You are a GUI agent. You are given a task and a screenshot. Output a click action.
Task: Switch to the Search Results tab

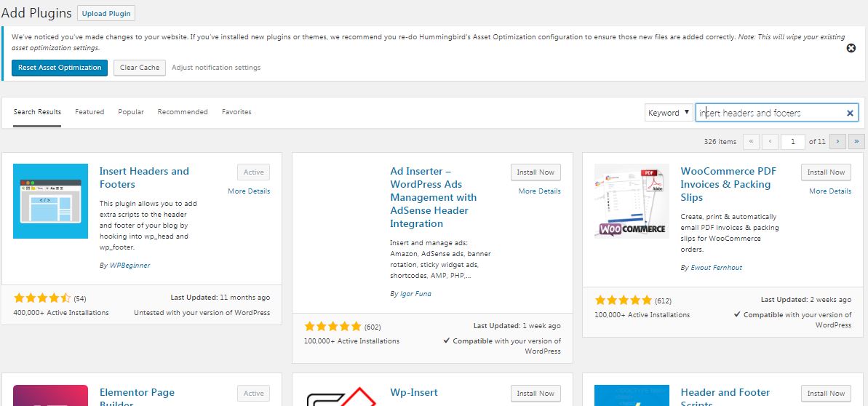37,112
